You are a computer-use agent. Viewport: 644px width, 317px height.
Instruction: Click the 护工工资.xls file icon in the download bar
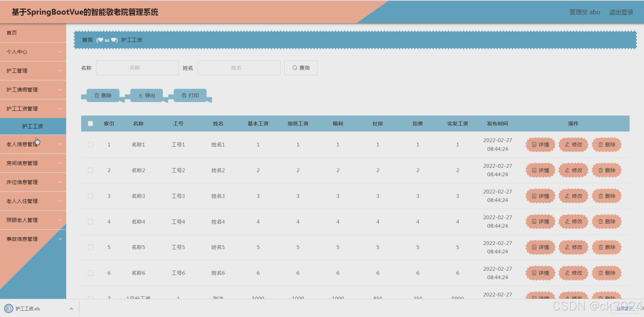pyautogui.click(x=9, y=308)
